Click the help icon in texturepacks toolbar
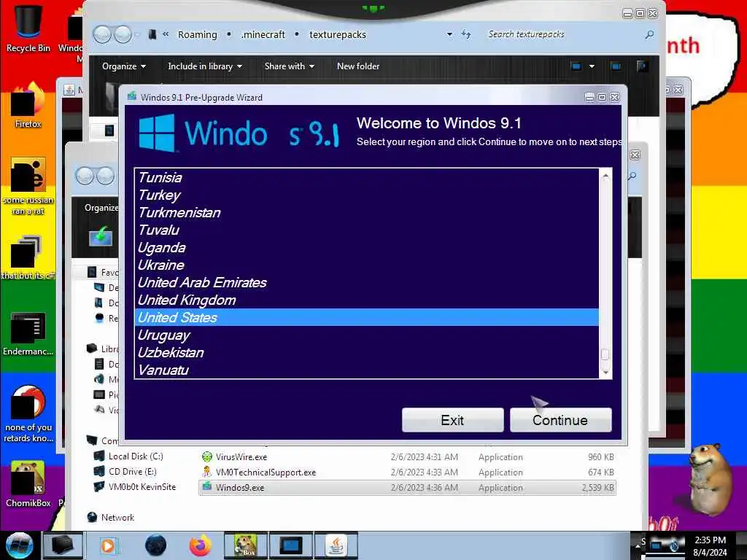The image size is (747, 560). tap(642, 66)
